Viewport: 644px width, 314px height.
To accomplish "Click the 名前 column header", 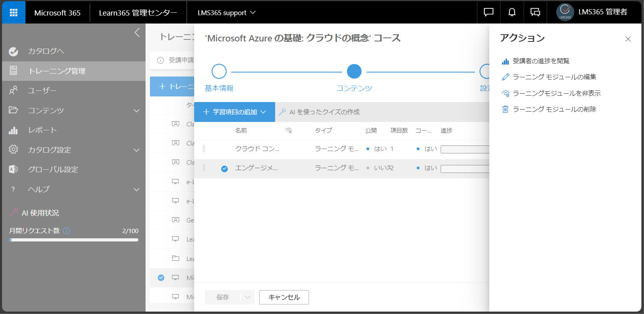I will [241, 130].
